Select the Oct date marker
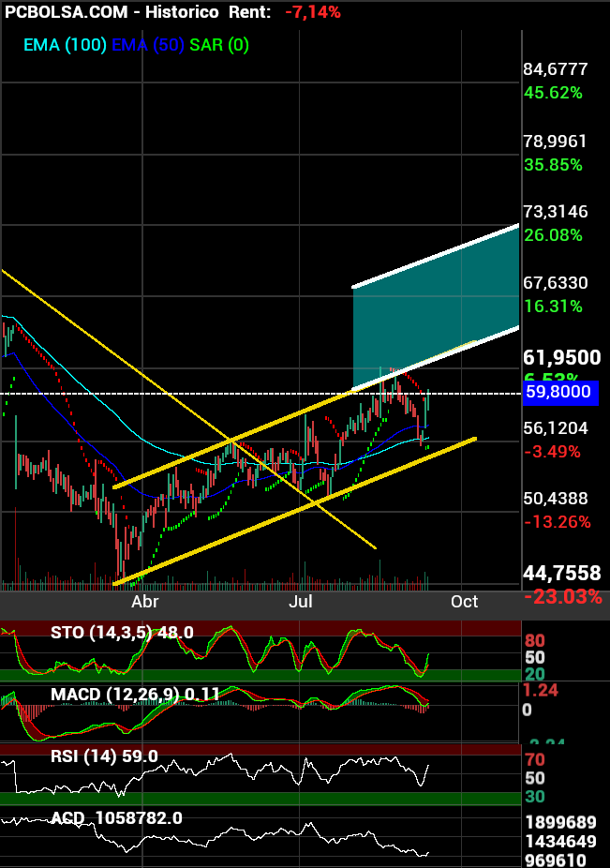This screenshot has height=868, width=610. pos(464,602)
